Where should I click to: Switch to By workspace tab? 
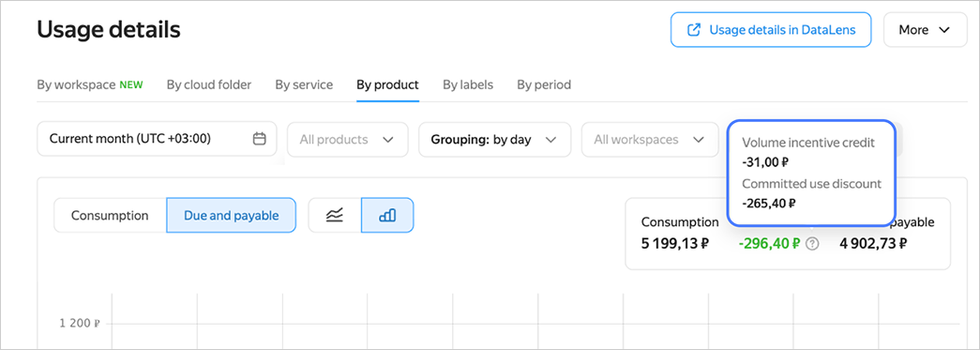pos(89,84)
